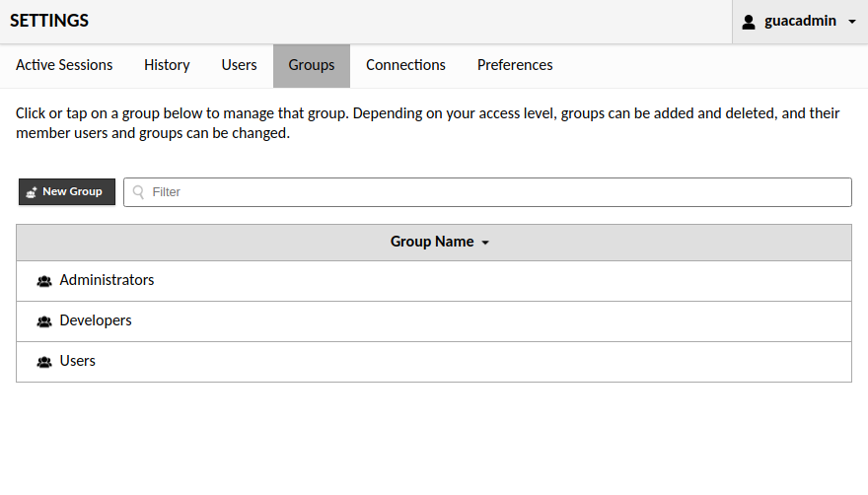Click the add-group icon on New Group

[32, 192]
